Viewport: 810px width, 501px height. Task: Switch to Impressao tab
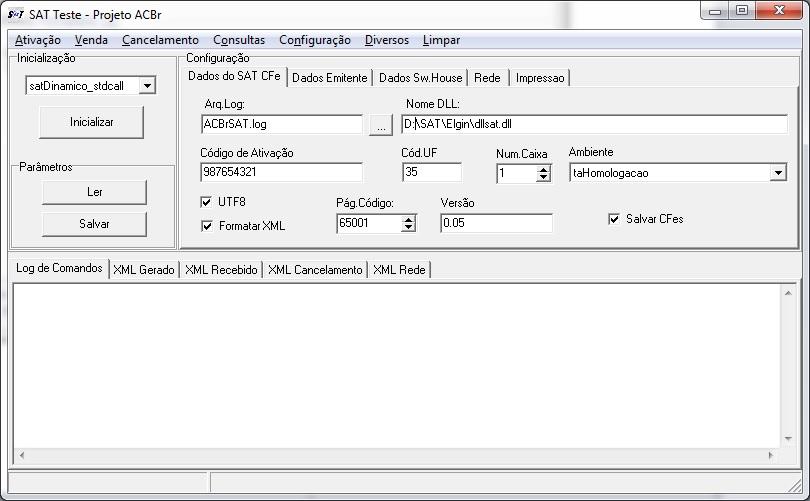pyautogui.click(x=540, y=78)
